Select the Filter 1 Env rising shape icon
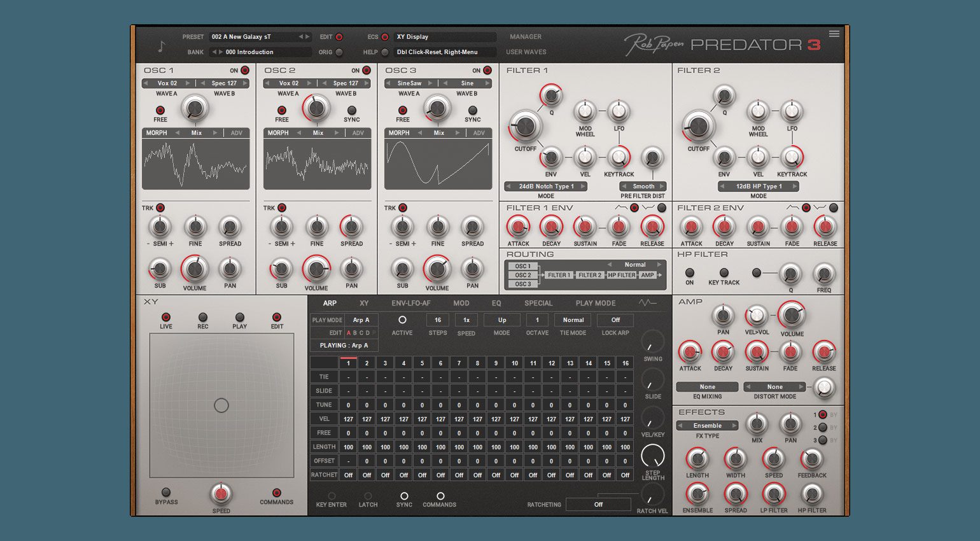The image size is (980, 541). pyautogui.click(x=621, y=208)
